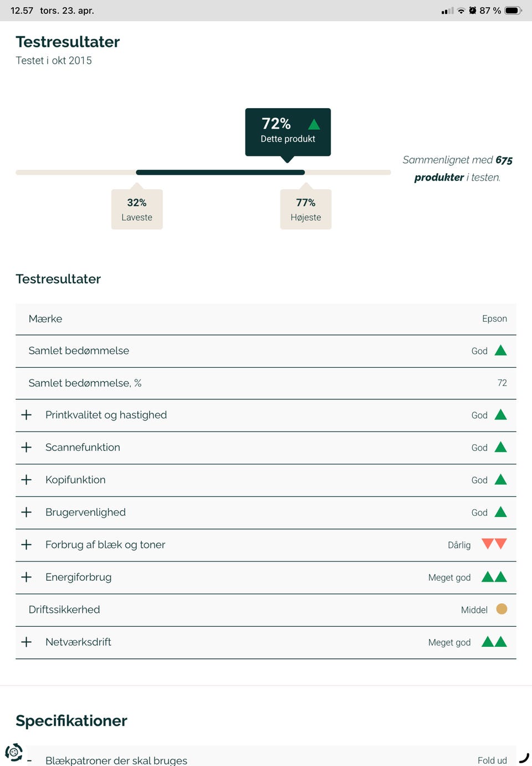Click the 32% Laveste score marker
Image resolution: width=532 pixels, height=766 pixels.
pos(137,209)
